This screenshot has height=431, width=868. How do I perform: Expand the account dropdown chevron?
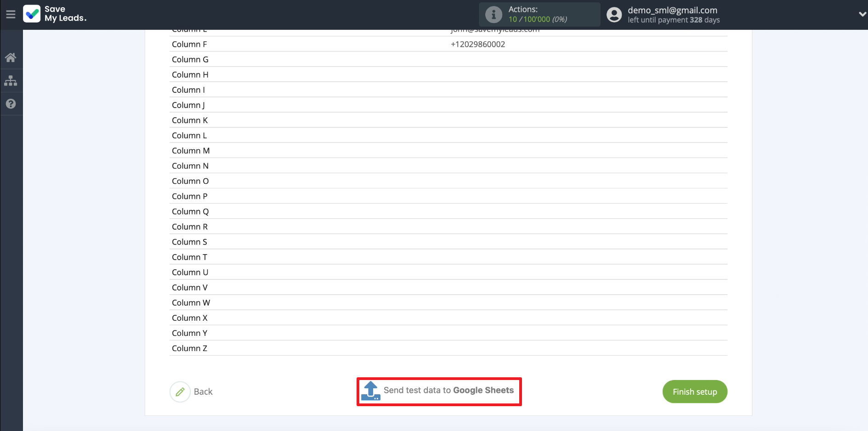pyautogui.click(x=862, y=14)
